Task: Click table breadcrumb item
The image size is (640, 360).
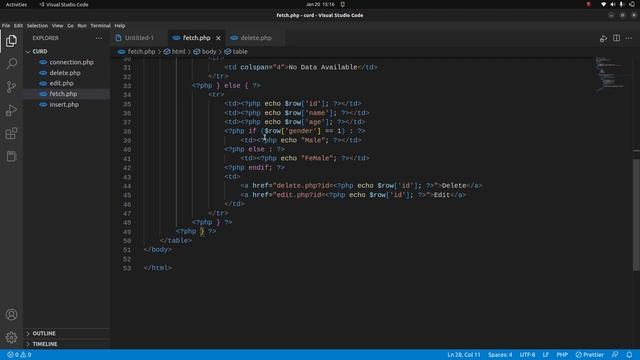Action: 236,52
